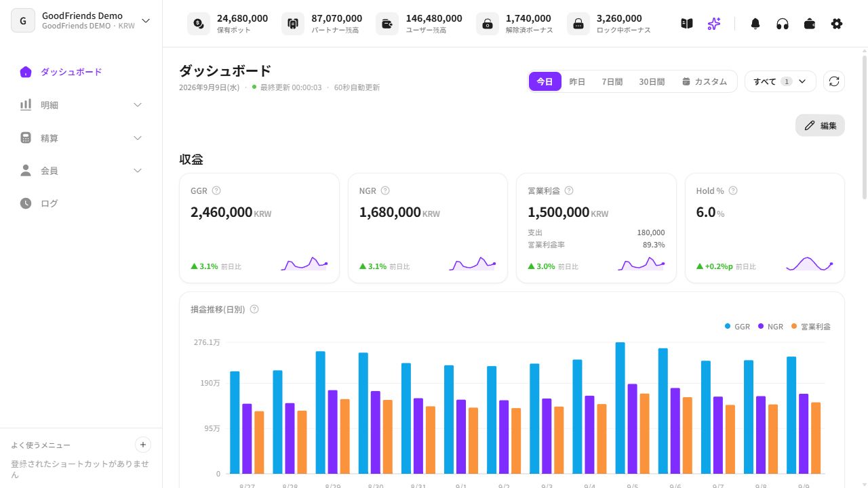
Task: Go to ダッシュボード in sidebar
Action: coord(81,72)
